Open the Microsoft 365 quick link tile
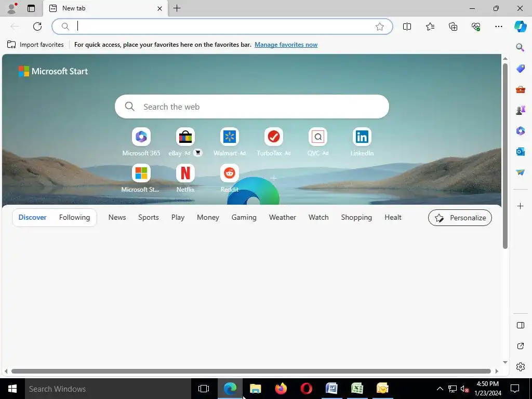 click(x=141, y=142)
